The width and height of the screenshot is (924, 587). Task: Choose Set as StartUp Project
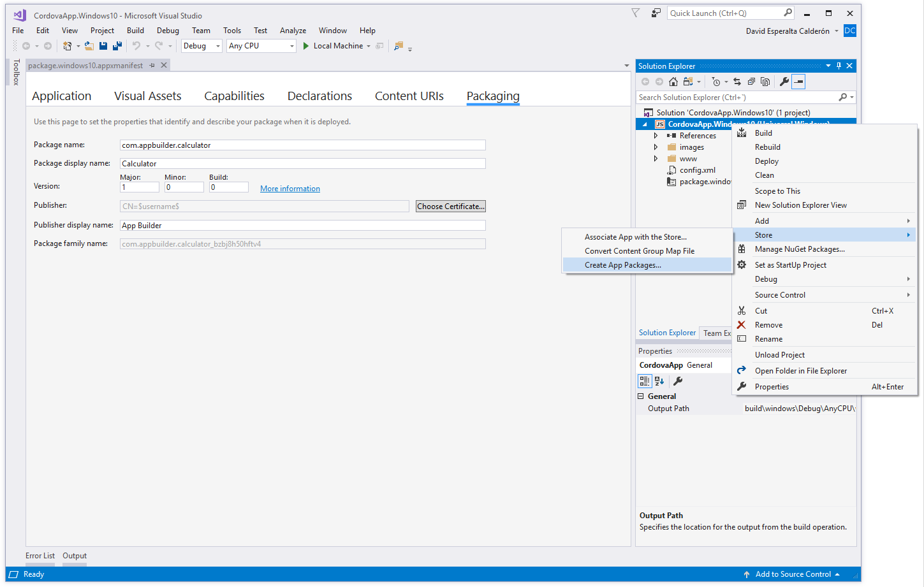tap(824, 265)
